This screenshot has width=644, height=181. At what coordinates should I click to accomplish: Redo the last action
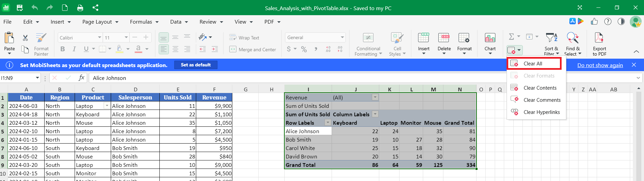50,7
